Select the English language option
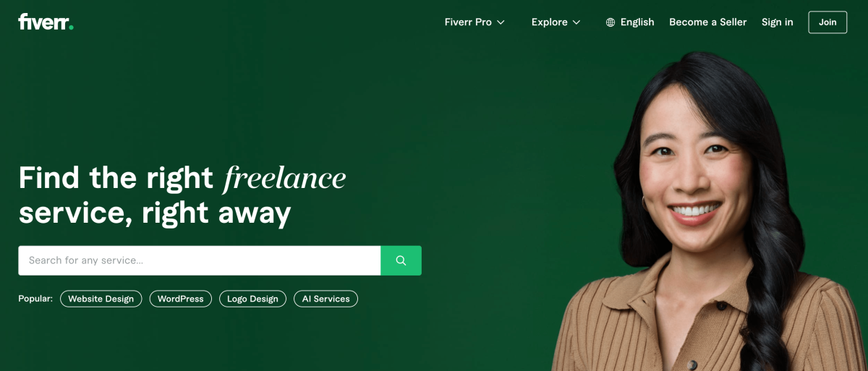 click(637, 22)
